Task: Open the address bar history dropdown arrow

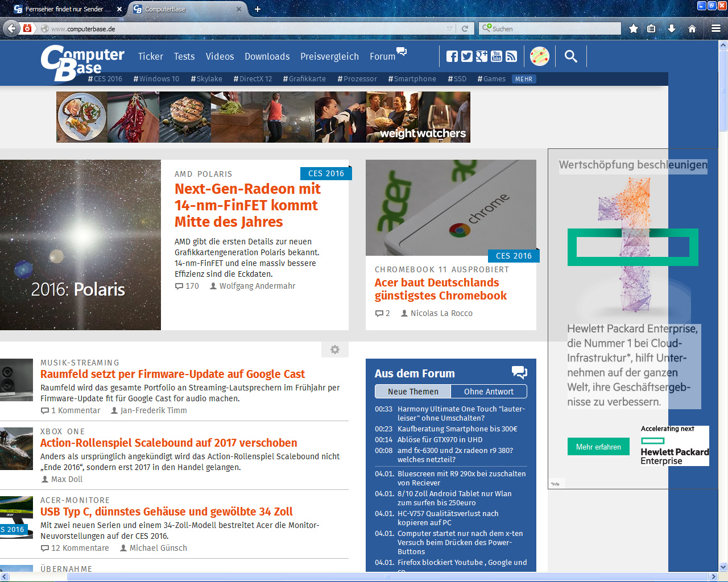Action: click(449, 28)
